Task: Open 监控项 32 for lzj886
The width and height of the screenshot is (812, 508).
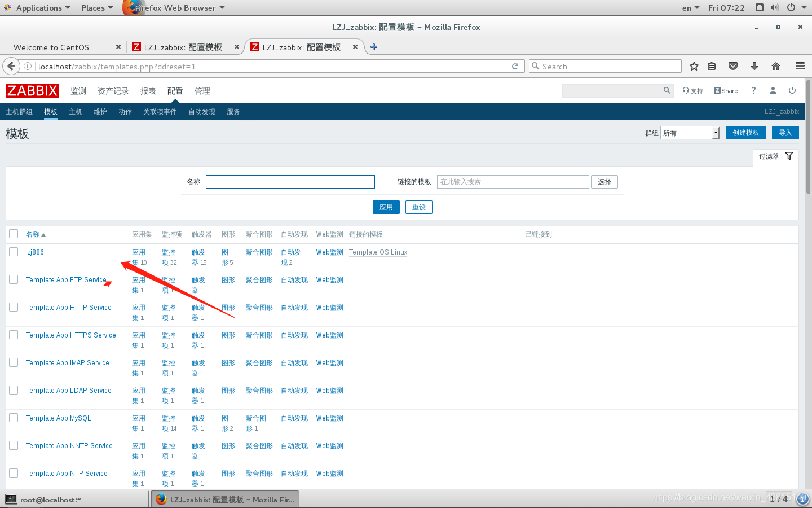Action: [x=169, y=257]
